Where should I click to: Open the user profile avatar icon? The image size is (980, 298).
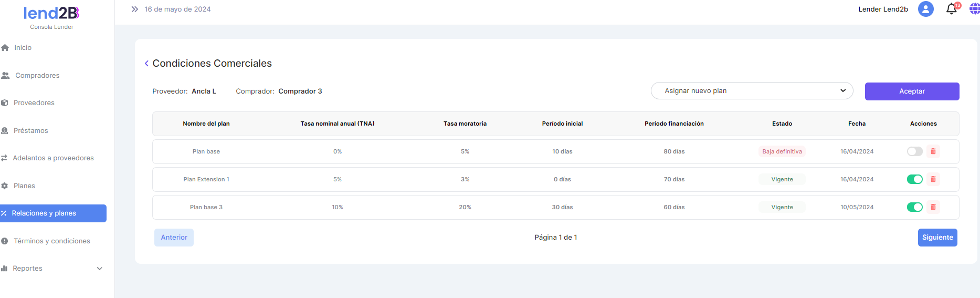[x=925, y=9]
